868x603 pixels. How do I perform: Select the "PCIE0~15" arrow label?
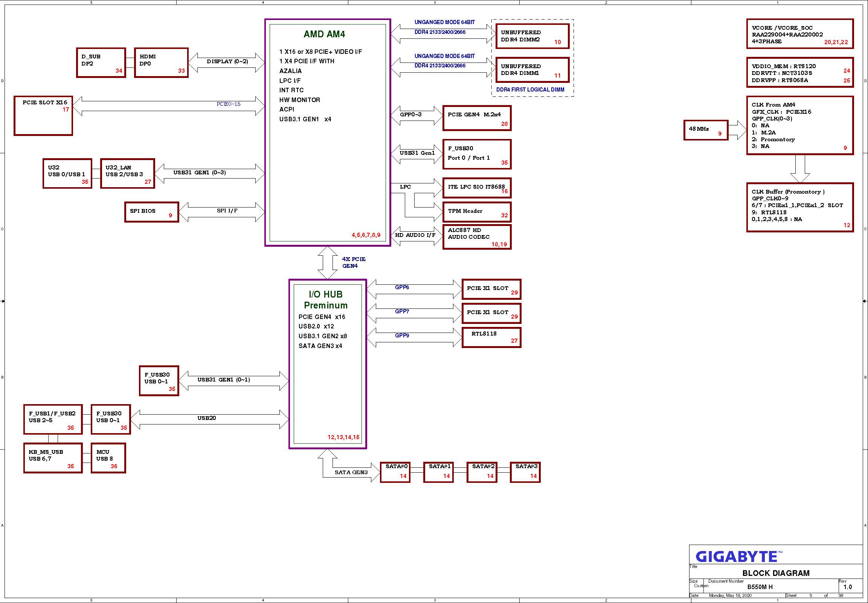(x=228, y=104)
